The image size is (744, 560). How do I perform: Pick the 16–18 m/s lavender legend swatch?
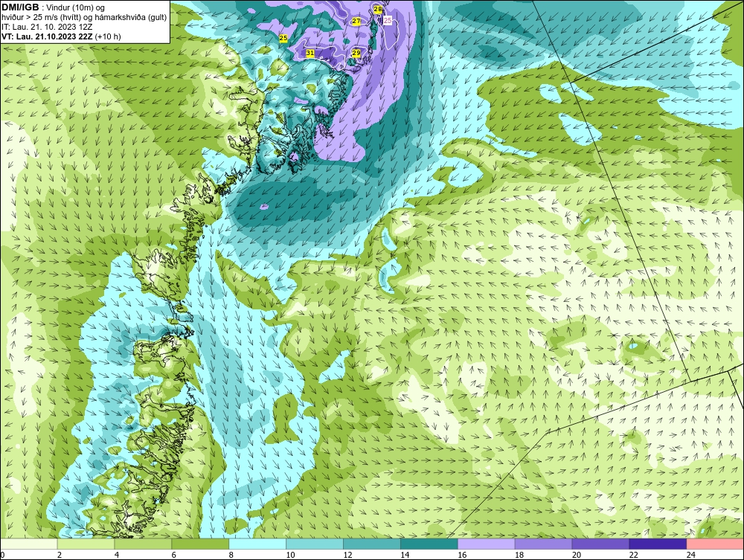click(487, 544)
